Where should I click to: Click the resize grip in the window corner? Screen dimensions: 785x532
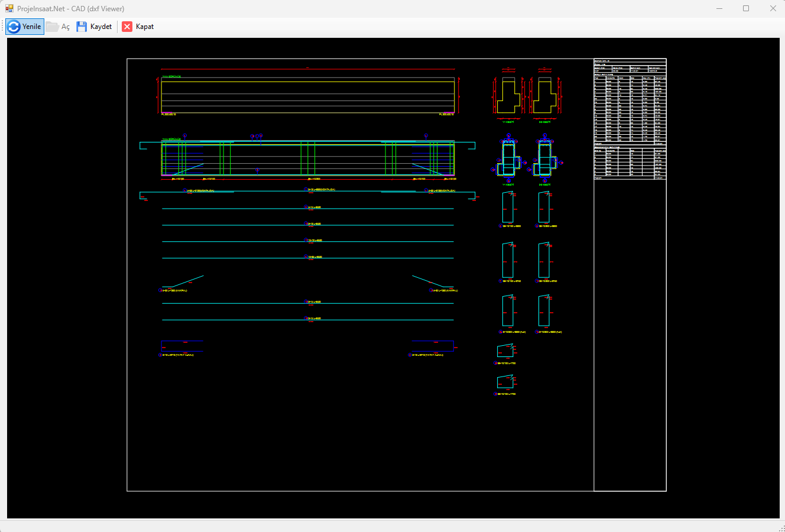[x=781, y=528]
